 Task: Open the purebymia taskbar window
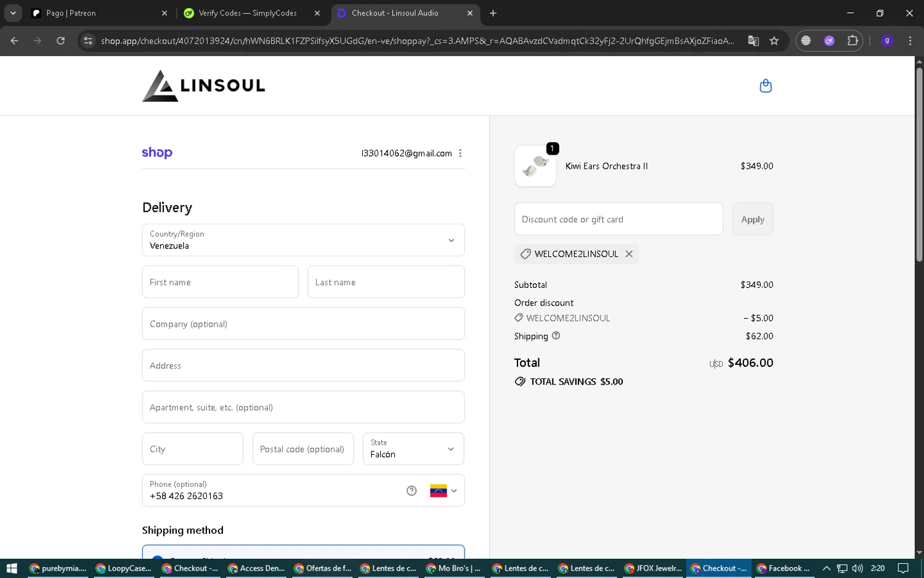tap(59, 568)
